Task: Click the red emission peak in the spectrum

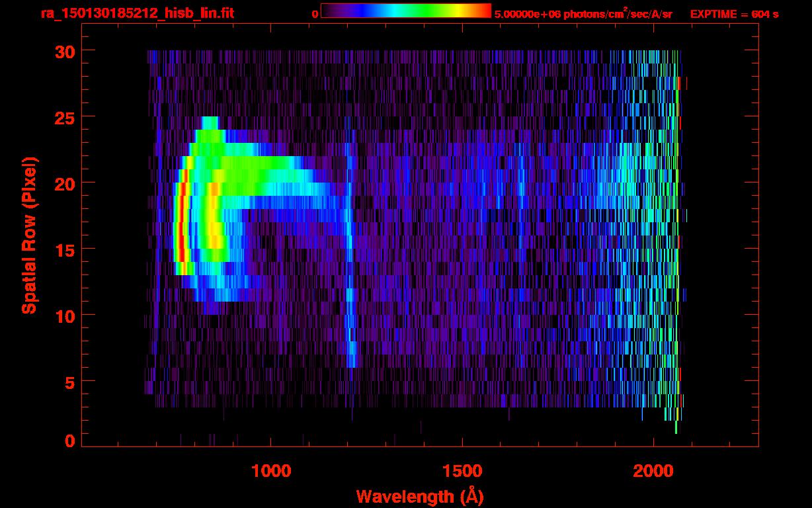Action: pos(183,222)
